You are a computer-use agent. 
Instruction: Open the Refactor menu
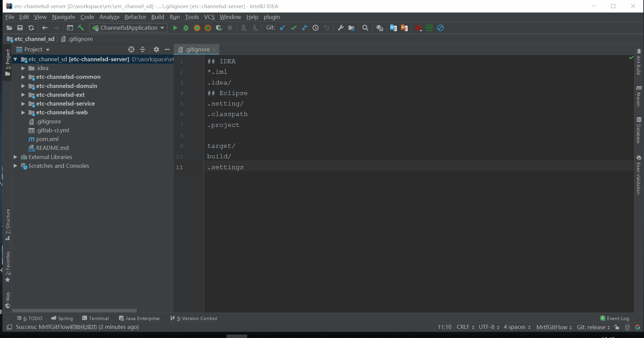coord(135,17)
